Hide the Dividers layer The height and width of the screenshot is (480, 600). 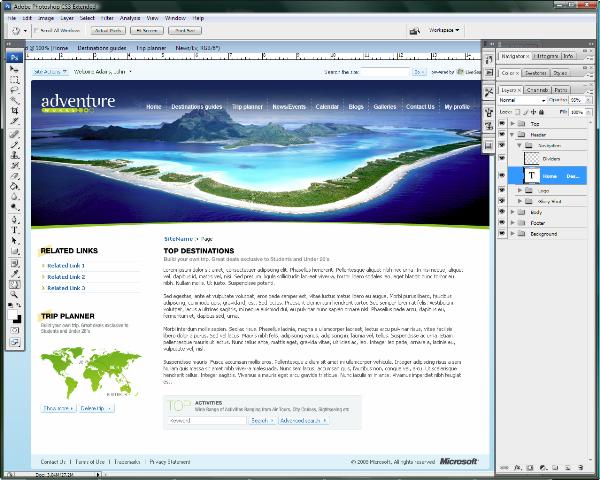coord(502,158)
